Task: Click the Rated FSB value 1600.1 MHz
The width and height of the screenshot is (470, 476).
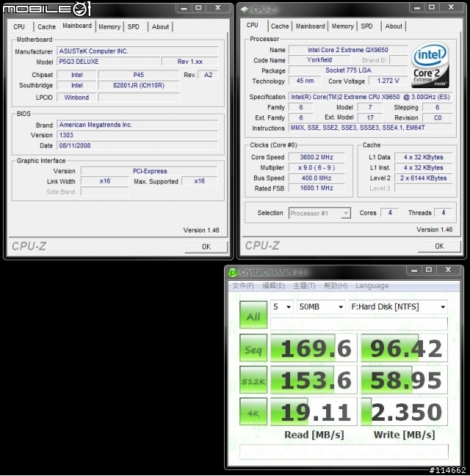Action: 317,188
